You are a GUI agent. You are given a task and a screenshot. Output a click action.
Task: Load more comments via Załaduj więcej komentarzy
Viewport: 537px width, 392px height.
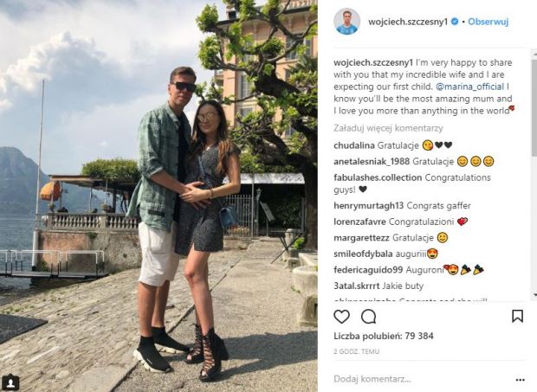[388, 128]
